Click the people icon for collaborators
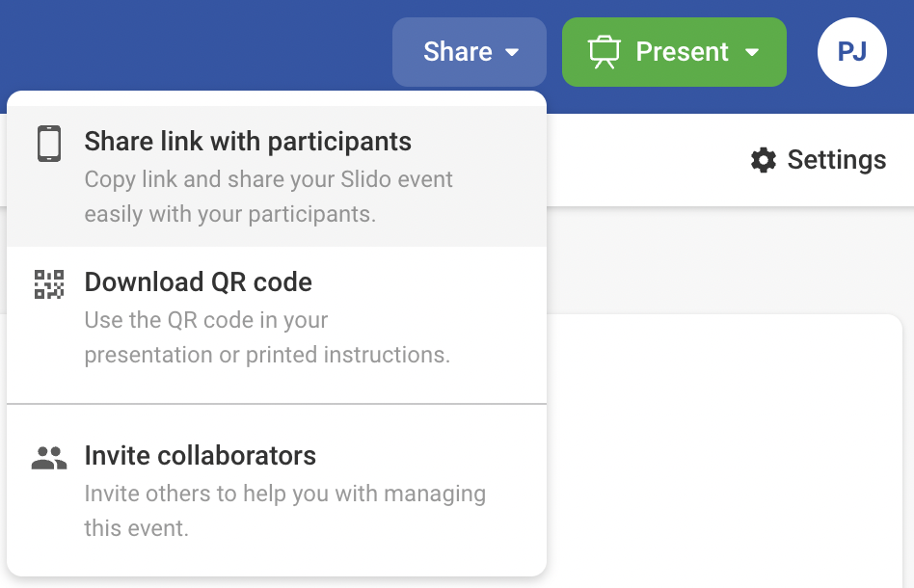This screenshot has width=914, height=588. pos(49,458)
